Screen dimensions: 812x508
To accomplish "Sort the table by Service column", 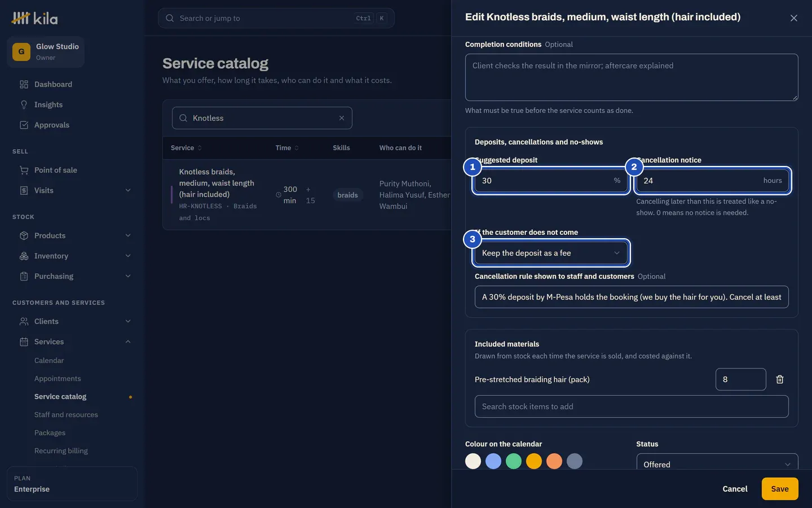I will pos(186,148).
